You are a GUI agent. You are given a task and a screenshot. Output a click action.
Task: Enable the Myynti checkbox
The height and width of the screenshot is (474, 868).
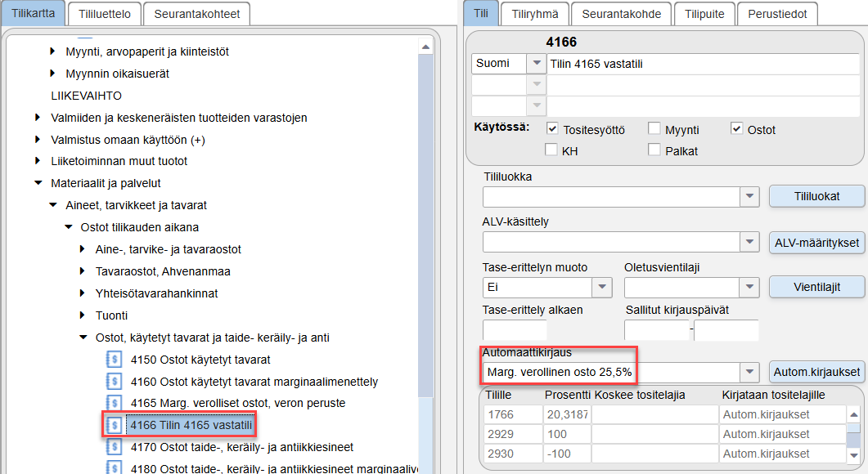pos(654,129)
